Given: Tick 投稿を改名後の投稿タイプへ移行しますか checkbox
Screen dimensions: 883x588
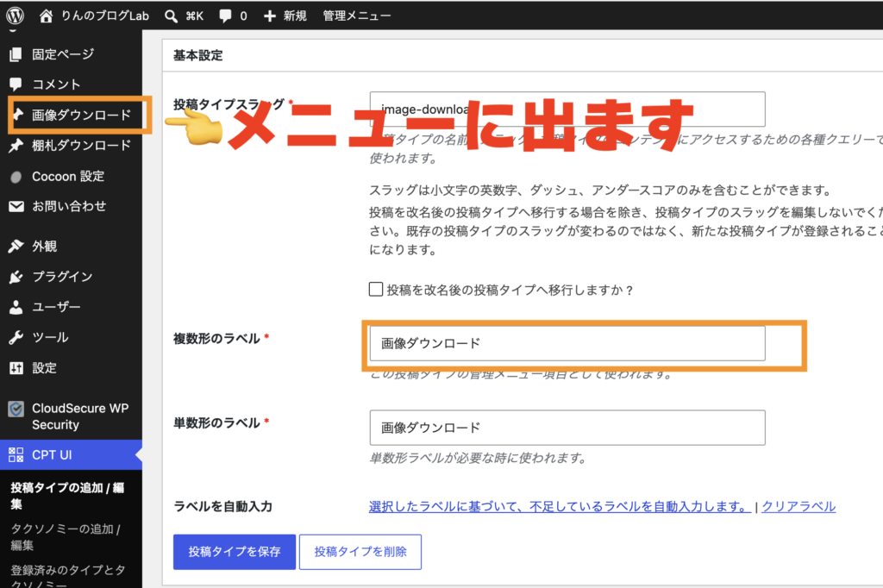Looking at the screenshot, I should pyautogui.click(x=376, y=290).
